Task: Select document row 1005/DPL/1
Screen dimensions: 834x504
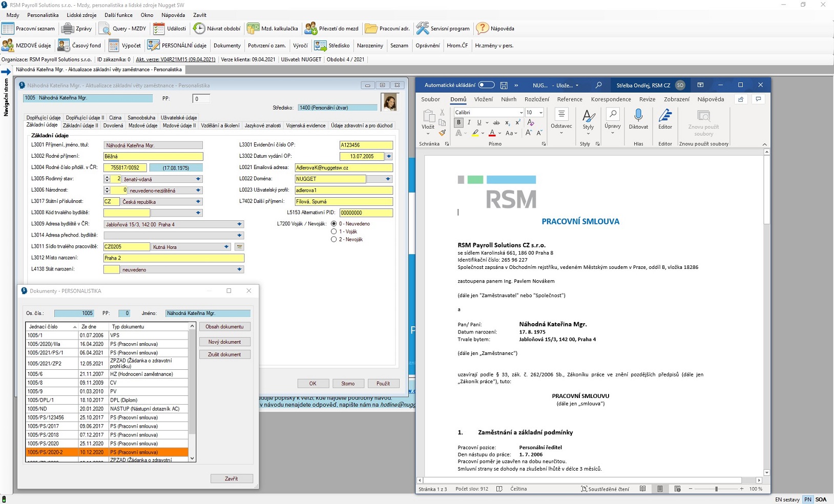Action: pyautogui.click(x=107, y=401)
